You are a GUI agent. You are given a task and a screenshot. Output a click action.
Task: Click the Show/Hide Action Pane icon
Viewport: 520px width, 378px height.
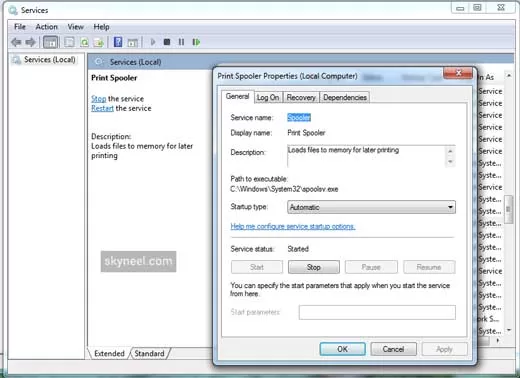(x=132, y=42)
